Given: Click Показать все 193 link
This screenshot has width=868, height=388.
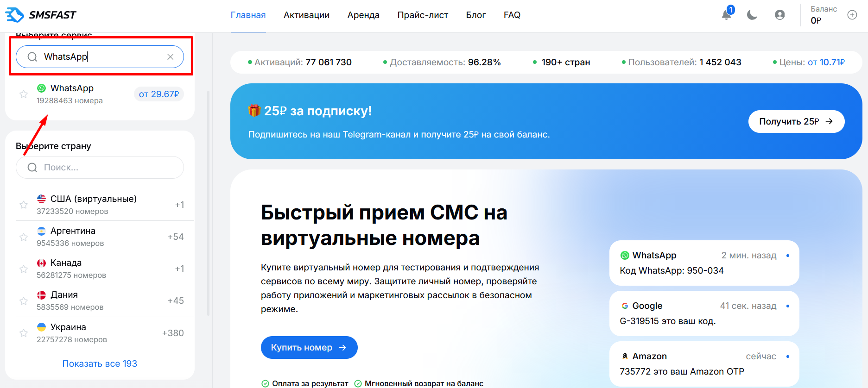Looking at the screenshot, I should (100, 364).
